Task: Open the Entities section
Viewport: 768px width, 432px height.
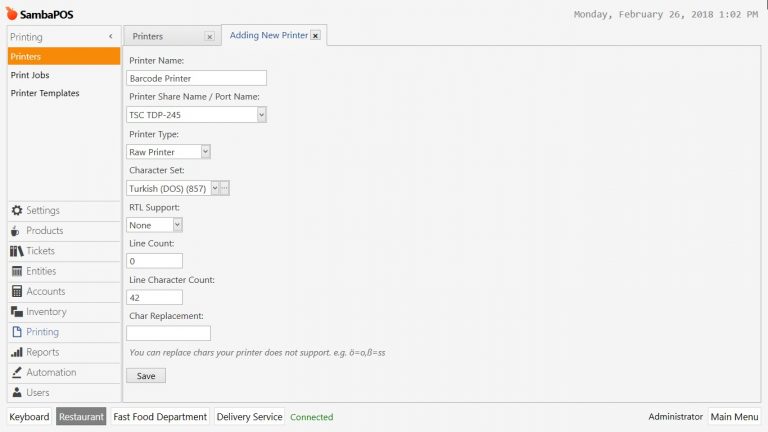Action: coord(64,271)
